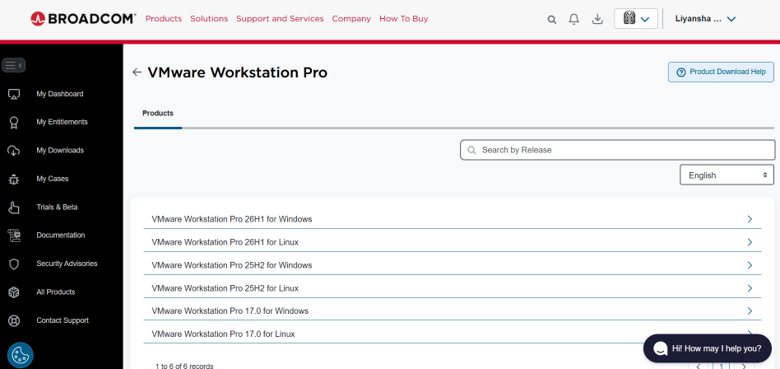Image resolution: width=780 pixels, height=369 pixels.
Task: Click the Broadcom logo
Action: (83, 19)
